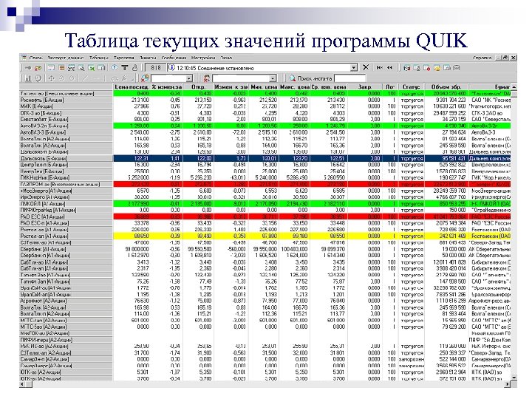Select the red ГАЗПРОМ ао row
The width and height of the screenshot is (532, 399).
point(265,184)
